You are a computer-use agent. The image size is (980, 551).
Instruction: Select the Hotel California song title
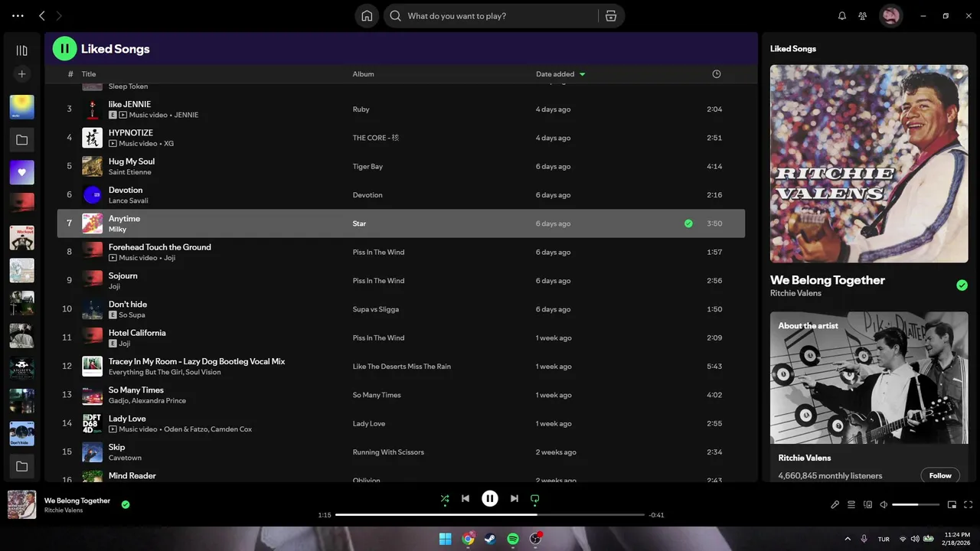137,333
